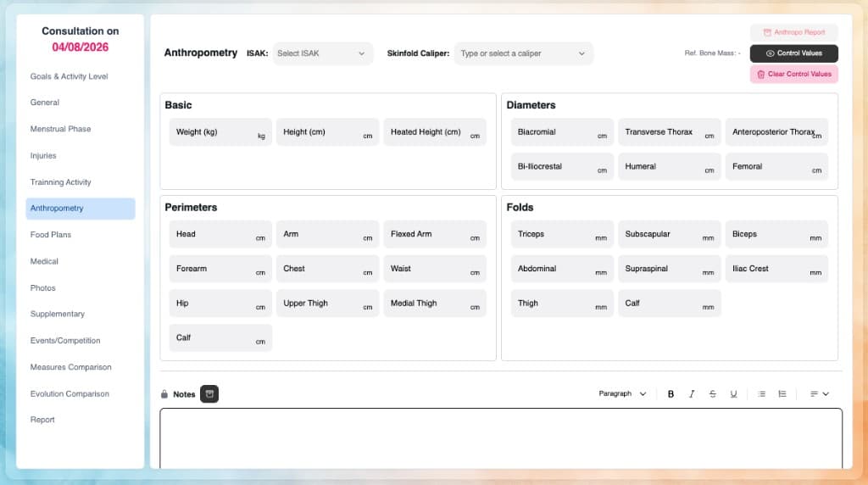Click the Biacromial diameter field
Image resolution: width=868 pixels, height=485 pixels.
(x=563, y=131)
